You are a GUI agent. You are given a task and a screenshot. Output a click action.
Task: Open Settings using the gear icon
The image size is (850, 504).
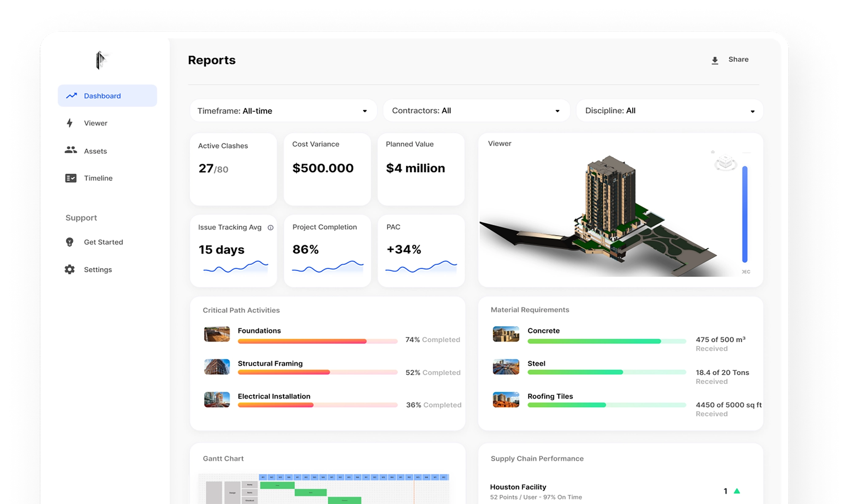tap(70, 269)
